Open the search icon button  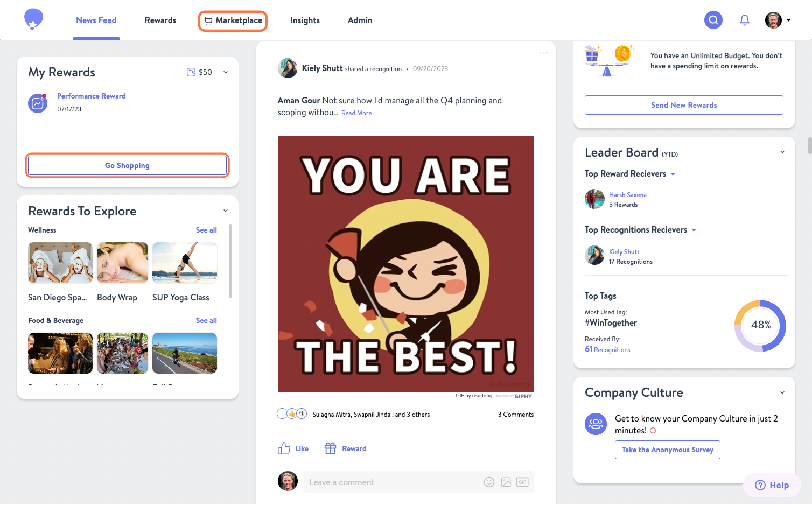pyautogui.click(x=713, y=20)
